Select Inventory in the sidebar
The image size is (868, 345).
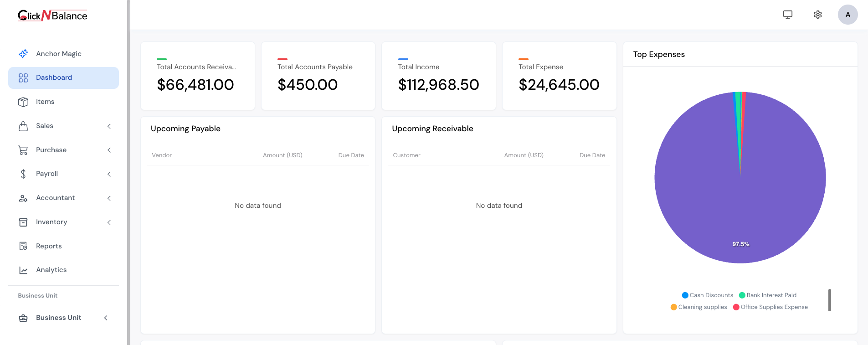click(51, 222)
